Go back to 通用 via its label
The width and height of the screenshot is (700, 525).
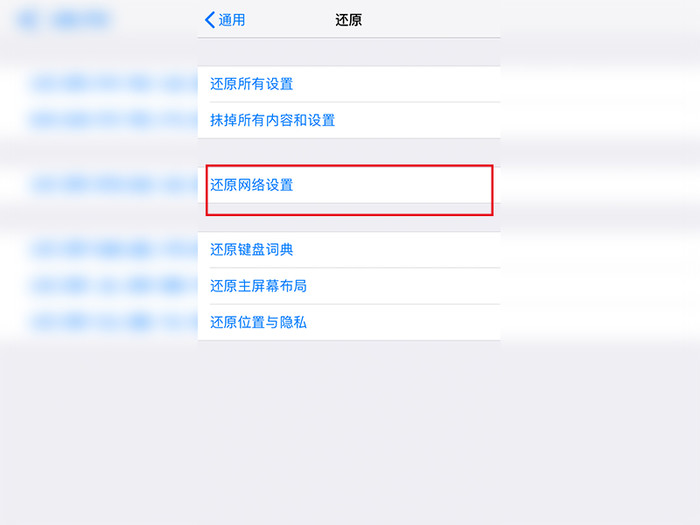click(x=232, y=20)
